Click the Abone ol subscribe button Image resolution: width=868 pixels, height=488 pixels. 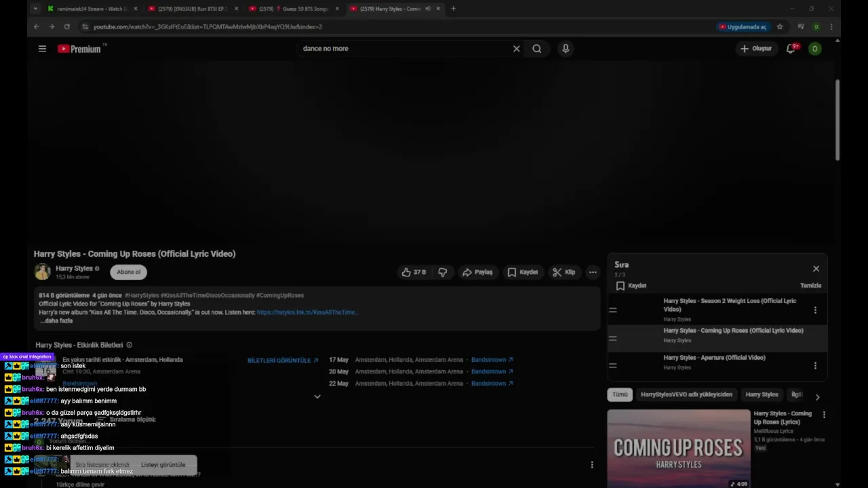[128, 272]
